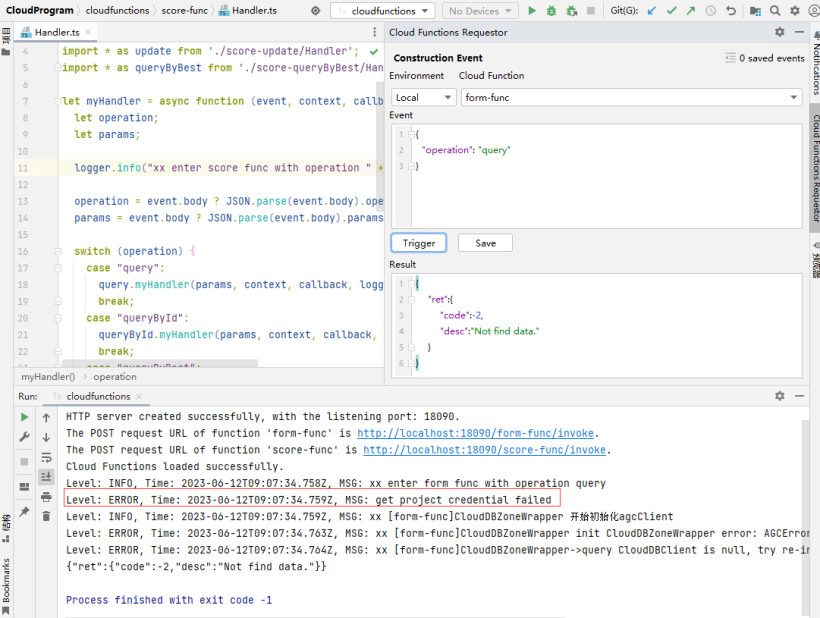Click the score-func breadcrumb
This screenshot has width=820, height=618.
tap(185, 10)
